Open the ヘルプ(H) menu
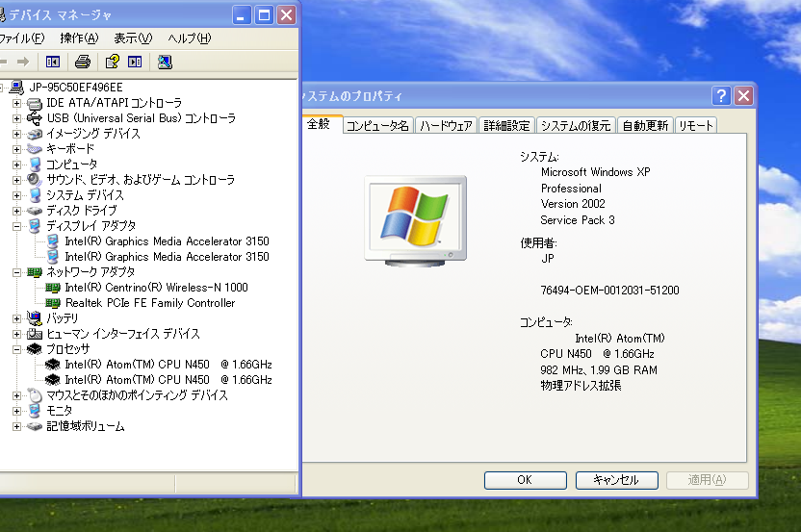The image size is (801, 532). [x=189, y=38]
